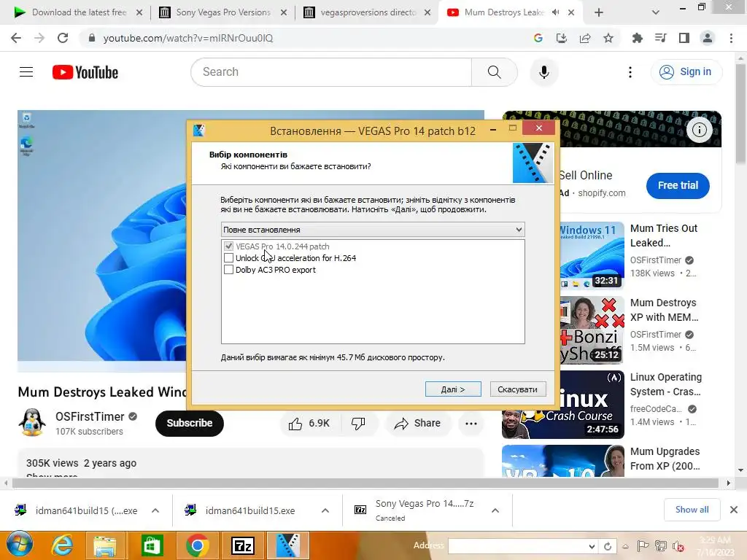
Task: Click the Subscribe button
Action: click(x=190, y=423)
